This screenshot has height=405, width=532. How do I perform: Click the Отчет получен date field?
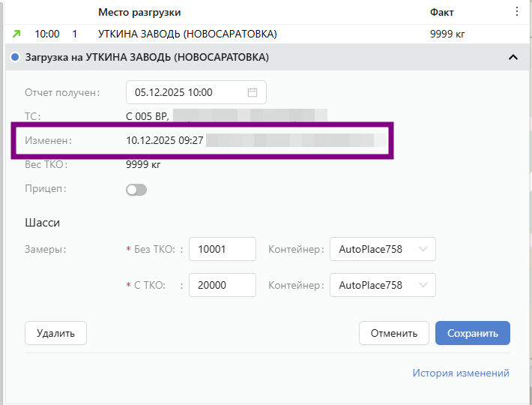click(x=187, y=92)
